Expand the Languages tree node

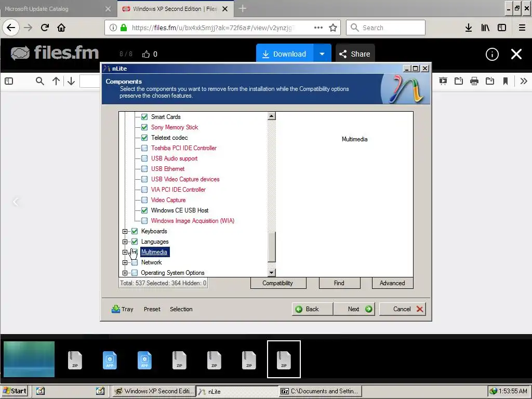(x=125, y=242)
